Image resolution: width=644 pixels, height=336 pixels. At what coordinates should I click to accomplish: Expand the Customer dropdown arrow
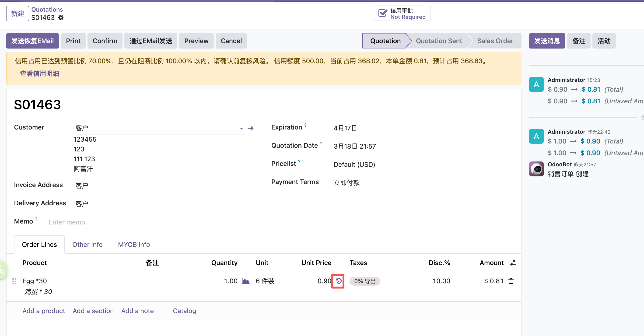pos(241,128)
